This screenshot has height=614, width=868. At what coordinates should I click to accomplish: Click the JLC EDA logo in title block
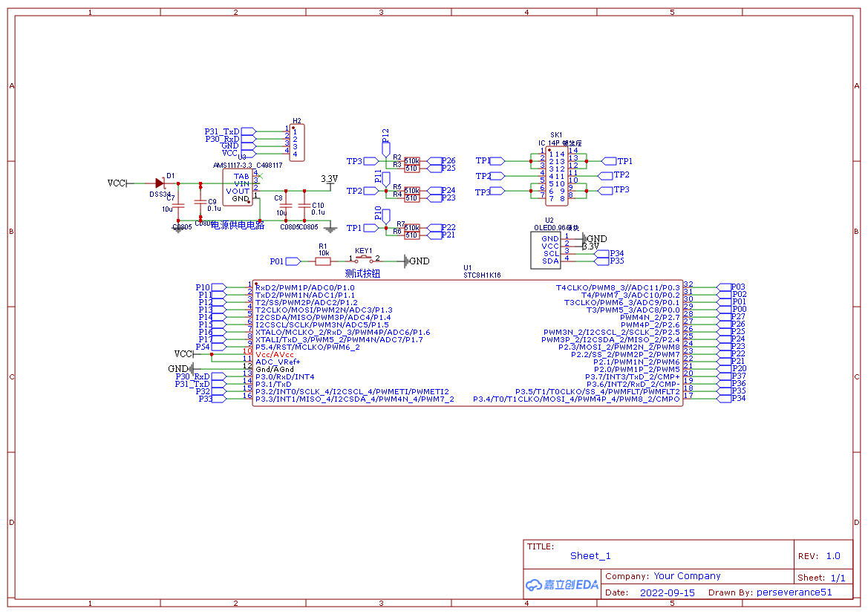click(562, 584)
